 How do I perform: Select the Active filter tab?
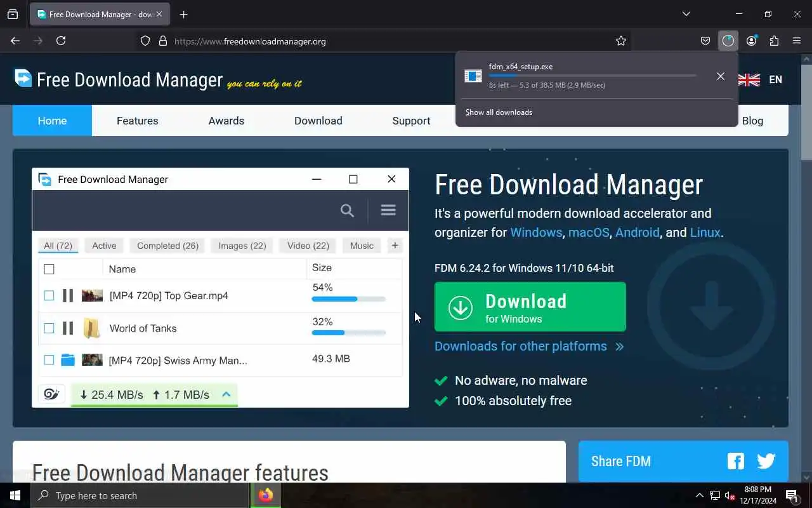point(104,246)
